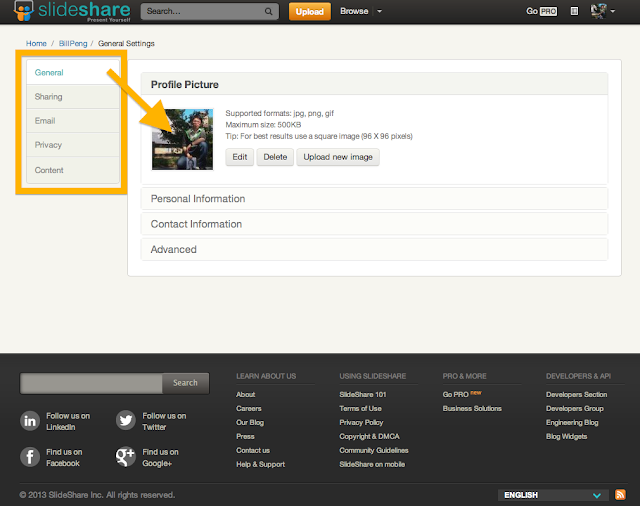
Task: Click the profile picture thumbnail
Action: click(x=182, y=139)
